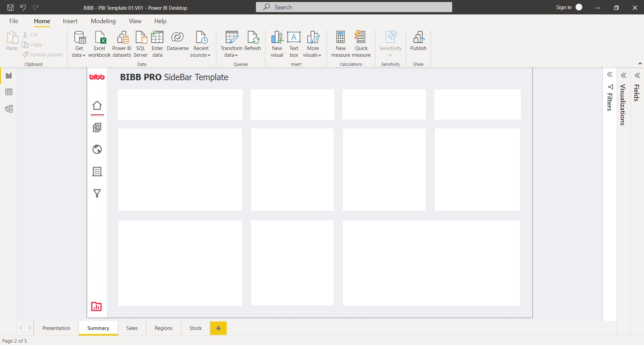The width and height of the screenshot is (644, 345).
Task: Add a new report page
Action: click(218, 328)
